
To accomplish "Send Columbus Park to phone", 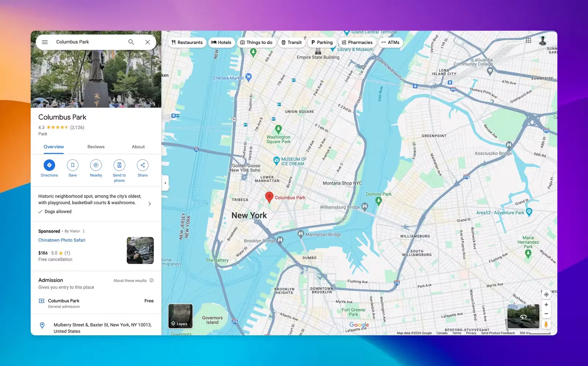I will coord(119,165).
